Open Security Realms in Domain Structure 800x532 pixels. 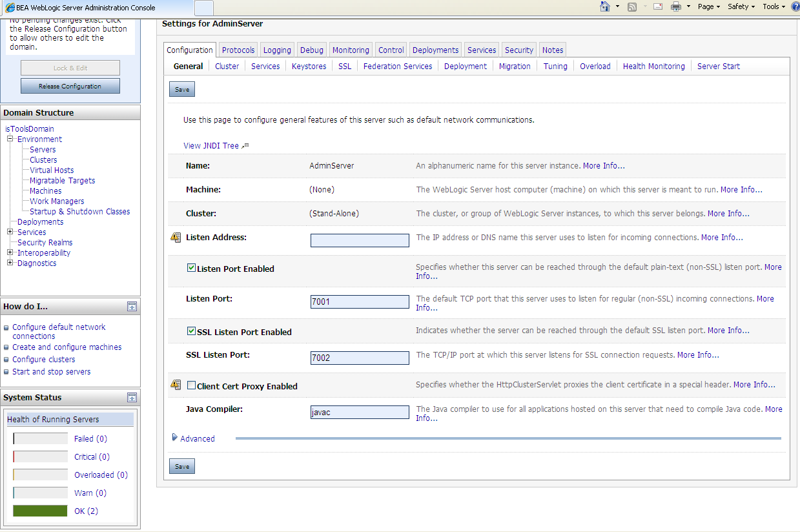pyautogui.click(x=45, y=242)
